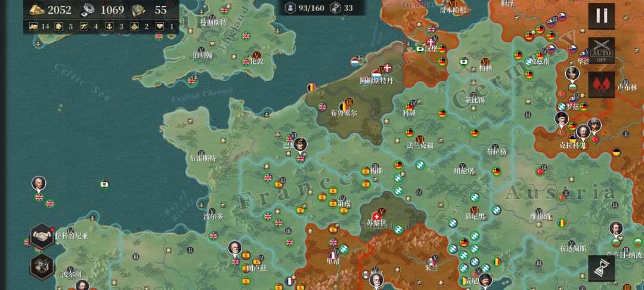Image resolution: width=644 pixels, height=290 pixels.
Task: Click the turn hourglass icon beside 33
Action: coord(336,7)
